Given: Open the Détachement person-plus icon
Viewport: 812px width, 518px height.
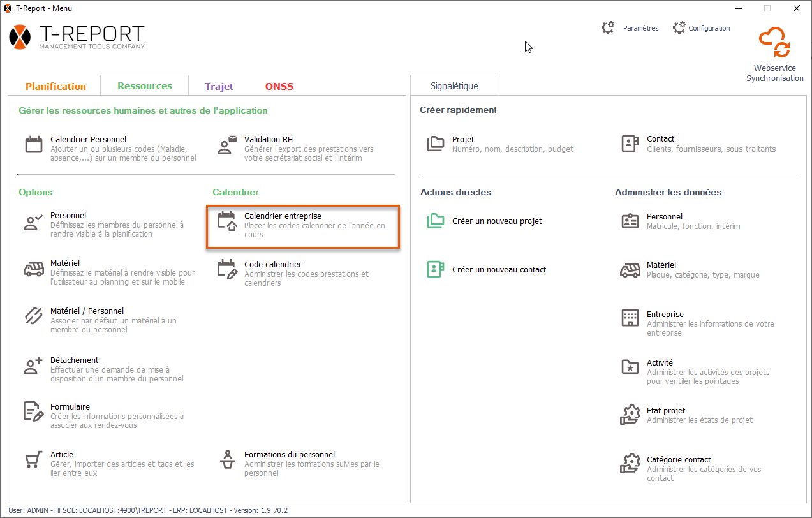Looking at the screenshot, I should point(33,365).
